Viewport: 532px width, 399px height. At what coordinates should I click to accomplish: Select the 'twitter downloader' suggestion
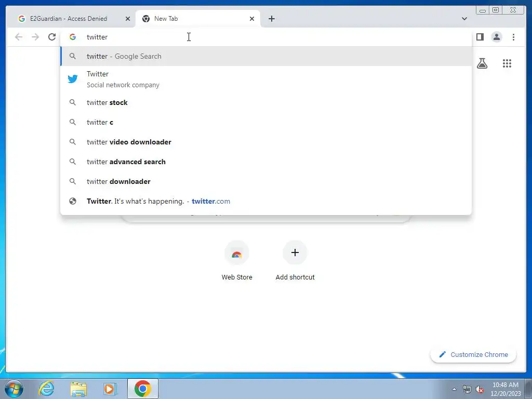tap(265, 181)
